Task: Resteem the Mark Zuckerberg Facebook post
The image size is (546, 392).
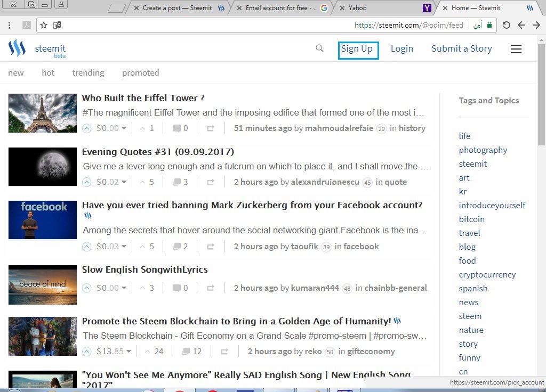Action: 210,247
